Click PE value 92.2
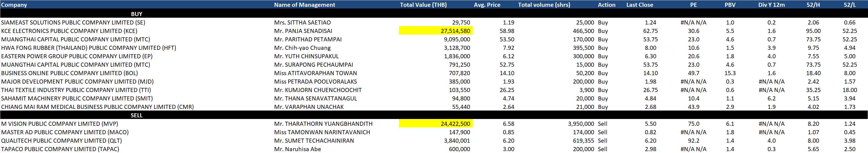The image size is (868, 153). [x=693, y=140]
